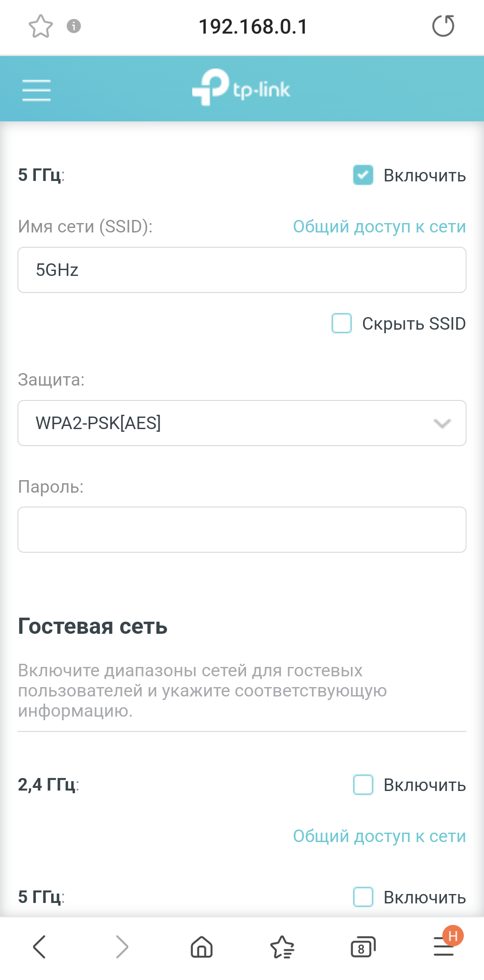The image size is (484, 980).
Task: Open the TP-Link hamburger menu
Action: (36, 90)
